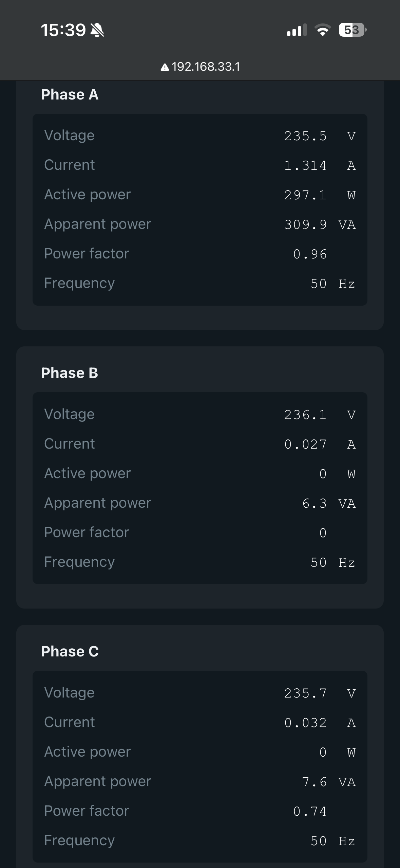The height and width of the screenshot is (868, 400).
Task: Select the Phase B heading
Action: point(70,373)
